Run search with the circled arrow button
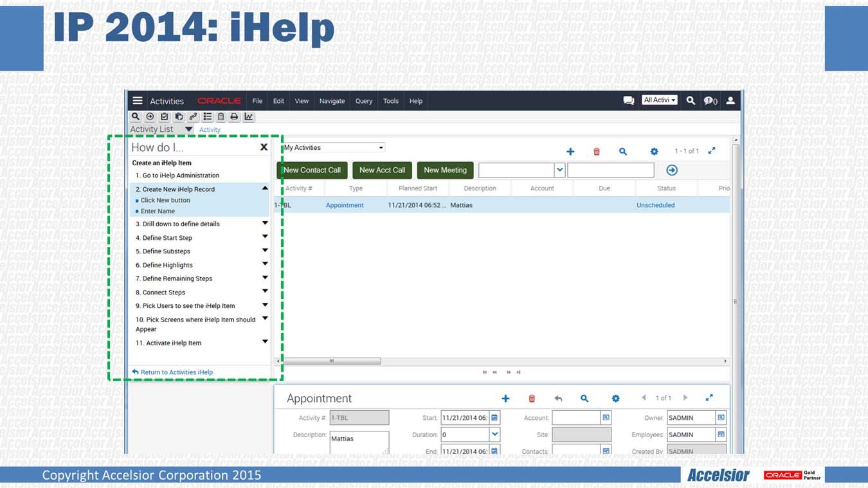This screenshot has width=868, height=488. click(672, 170)
